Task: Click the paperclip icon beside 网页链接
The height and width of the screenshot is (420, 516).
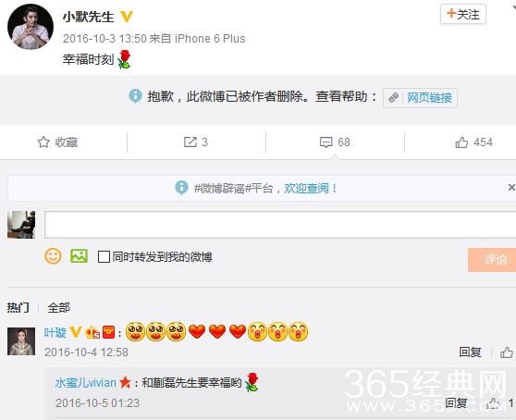Action: coord(393,98)
